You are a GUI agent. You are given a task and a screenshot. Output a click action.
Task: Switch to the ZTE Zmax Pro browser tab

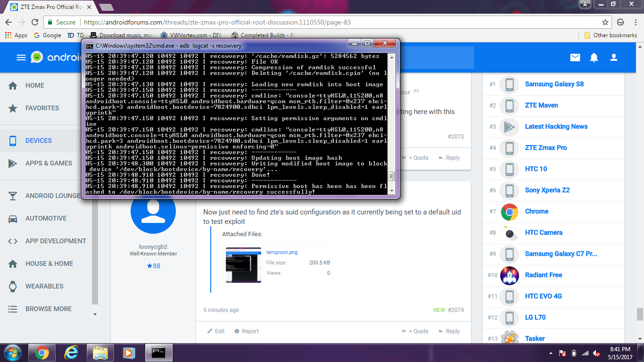tap(46, 8)
